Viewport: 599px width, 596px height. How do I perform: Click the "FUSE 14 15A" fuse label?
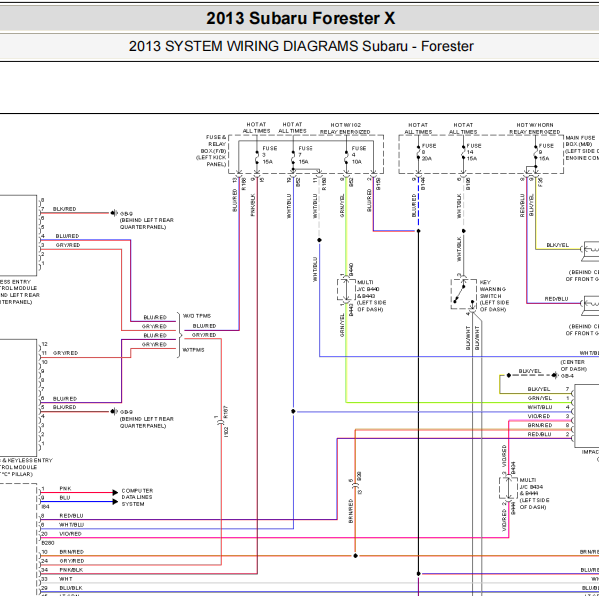pyautogui.click(x=474, y=152)
